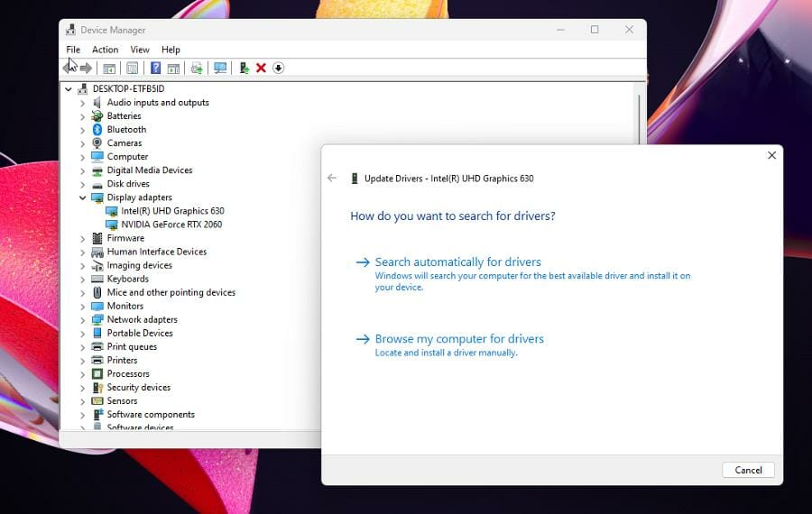Open the View menu
Screen dimensions: 812x514
(140, 50)
